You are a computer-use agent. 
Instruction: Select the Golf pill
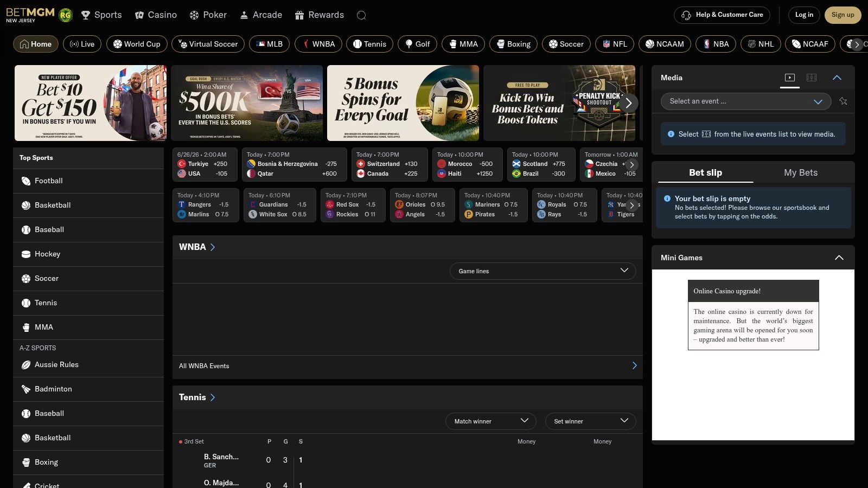417,44
